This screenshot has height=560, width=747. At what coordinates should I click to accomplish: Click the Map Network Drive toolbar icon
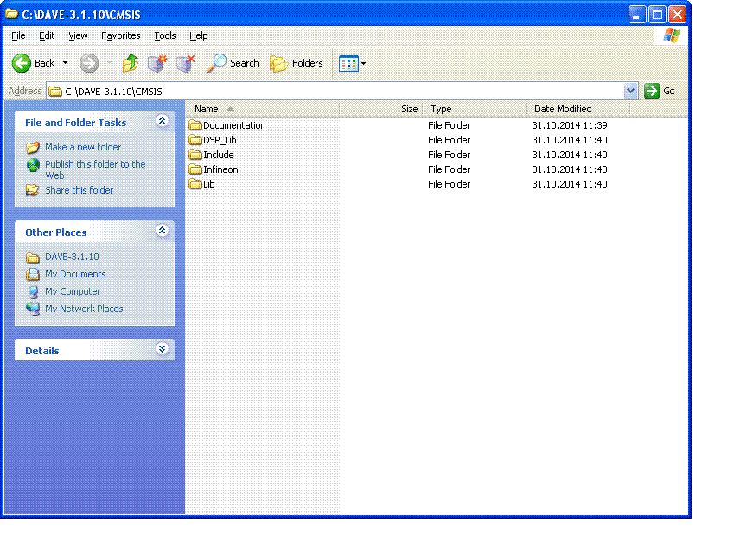coord(157,63)
